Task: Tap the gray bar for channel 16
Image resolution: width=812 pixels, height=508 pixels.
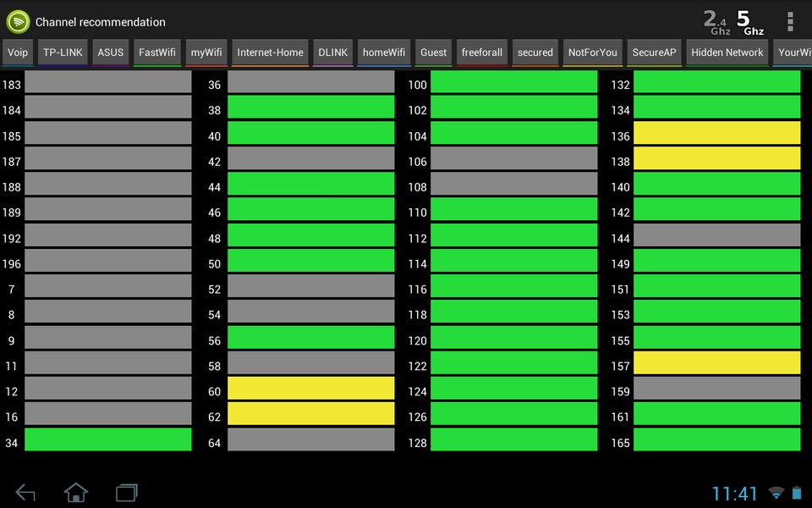Action: click(x=108, y=414)
